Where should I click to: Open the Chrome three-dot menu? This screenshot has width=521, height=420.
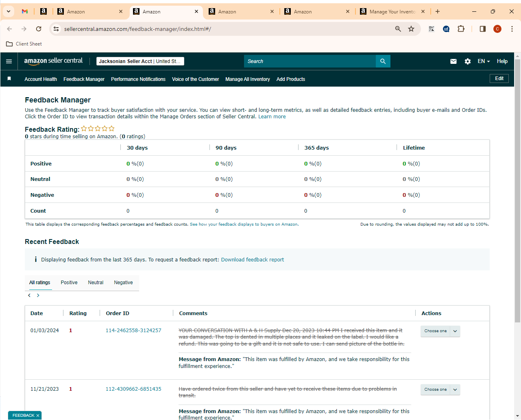pyautogui.click(x=512, y=29)
